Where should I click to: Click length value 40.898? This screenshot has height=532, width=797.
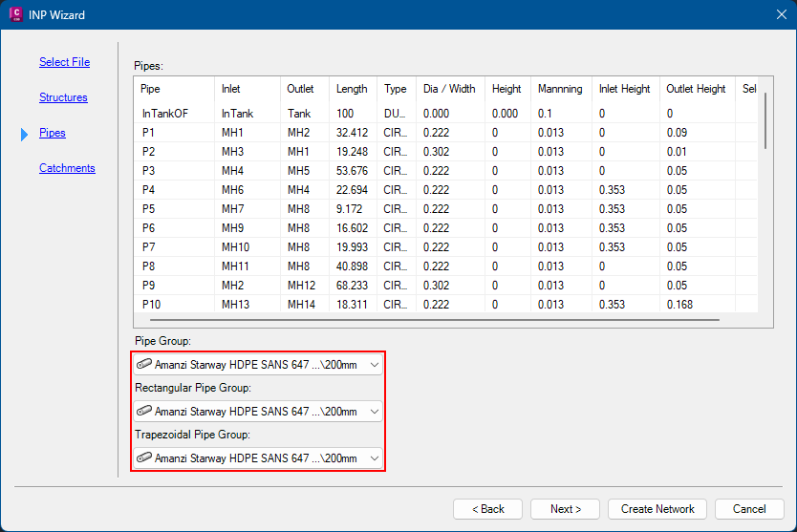click(352, 266)
